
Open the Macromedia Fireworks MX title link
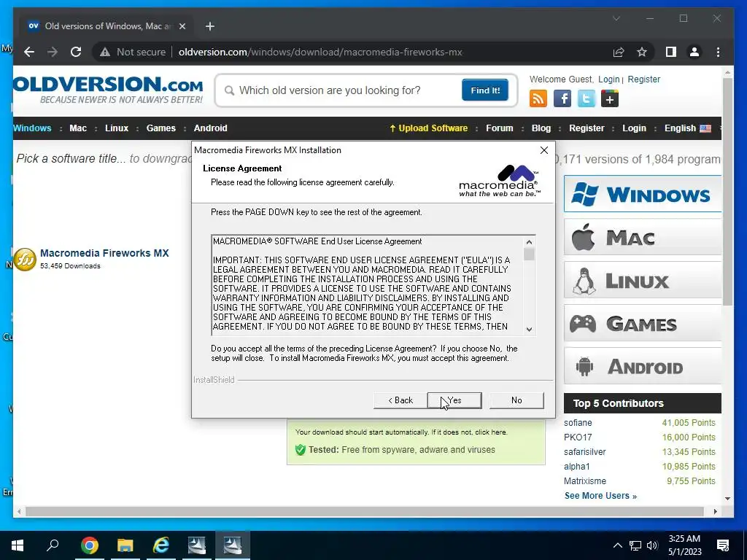[x=104, y=253]
